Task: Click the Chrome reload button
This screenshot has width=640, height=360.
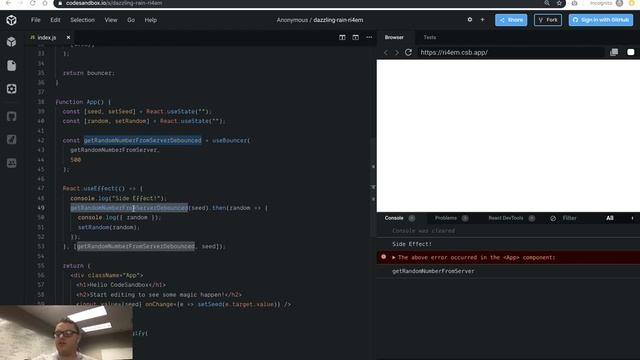Action: click(x=33, y=3)
